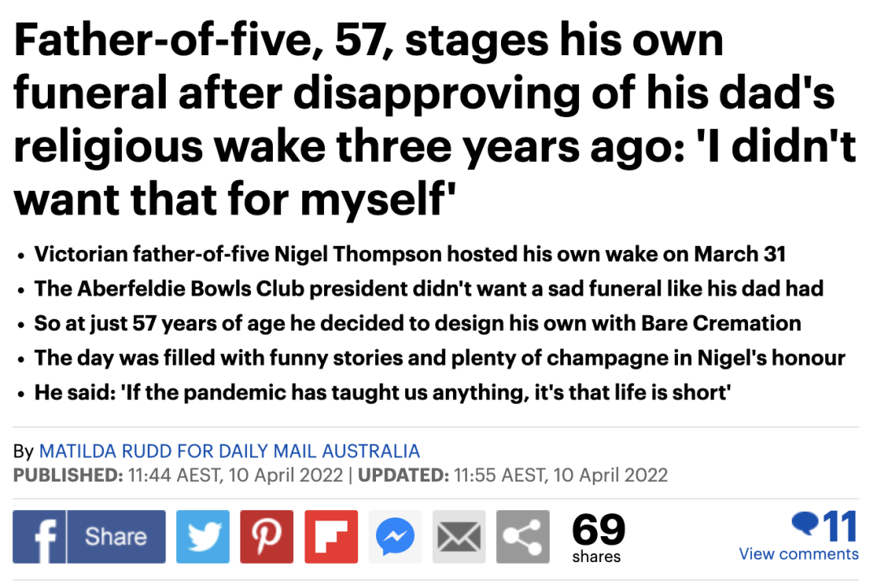Image resolution: width=877 pixels, height=588 pixels.
Task: Select the champagne in Nigel's honour bullet
Action: (439, 358)
